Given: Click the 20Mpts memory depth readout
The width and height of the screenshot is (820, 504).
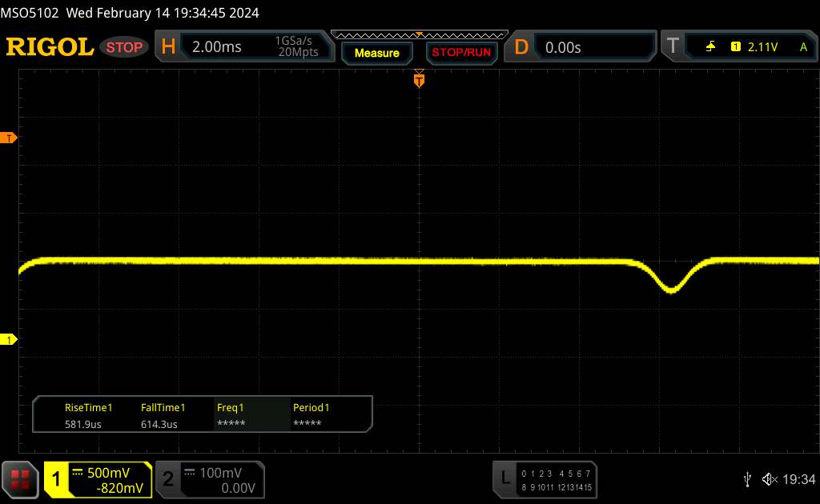Looking at the screenshot, I should (298, 52).
